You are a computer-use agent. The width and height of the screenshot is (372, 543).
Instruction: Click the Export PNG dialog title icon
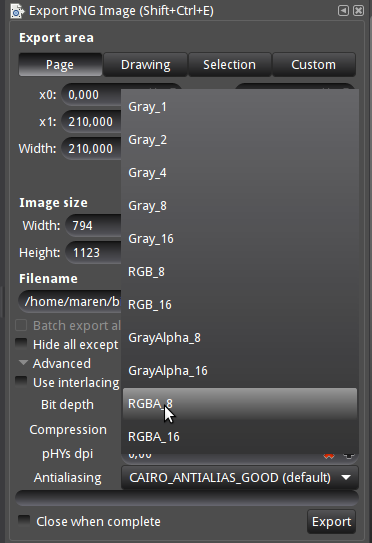coord(17,11)
